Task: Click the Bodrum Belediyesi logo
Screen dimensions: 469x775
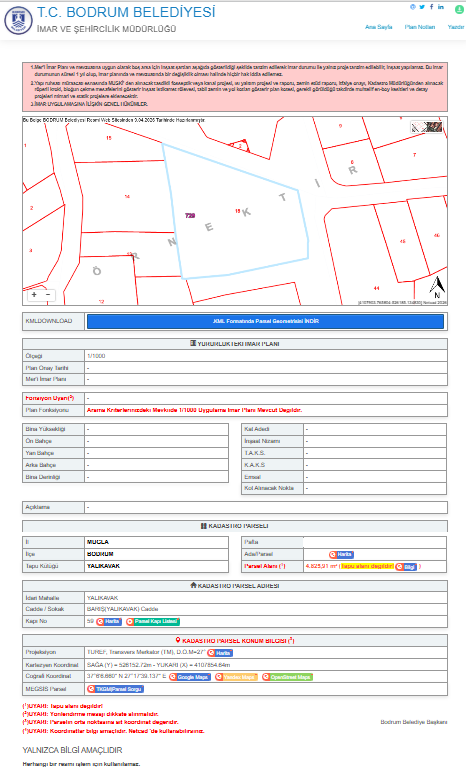Action: (x=18, y=21)
